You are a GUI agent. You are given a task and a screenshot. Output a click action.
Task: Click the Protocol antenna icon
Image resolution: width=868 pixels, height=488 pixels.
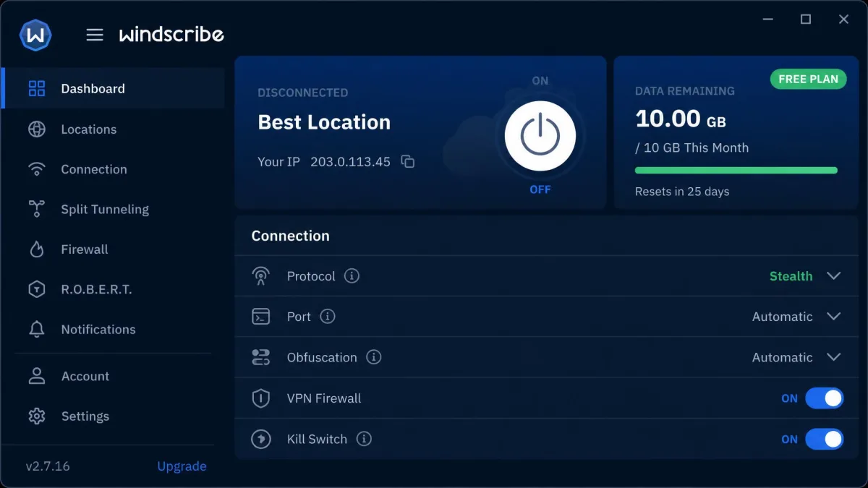tap(260, 276)
